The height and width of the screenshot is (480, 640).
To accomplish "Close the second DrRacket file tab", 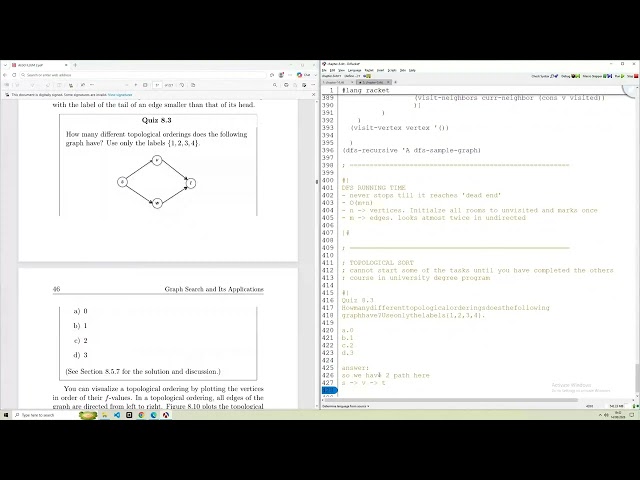I will 389,82.
